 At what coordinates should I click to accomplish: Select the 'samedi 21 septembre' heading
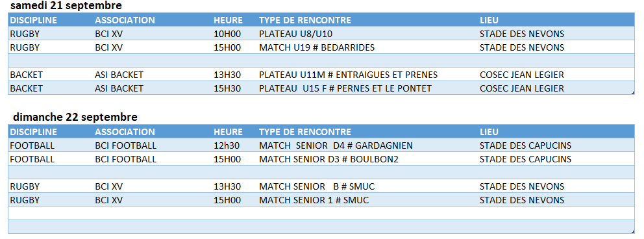tap(66, 6)
